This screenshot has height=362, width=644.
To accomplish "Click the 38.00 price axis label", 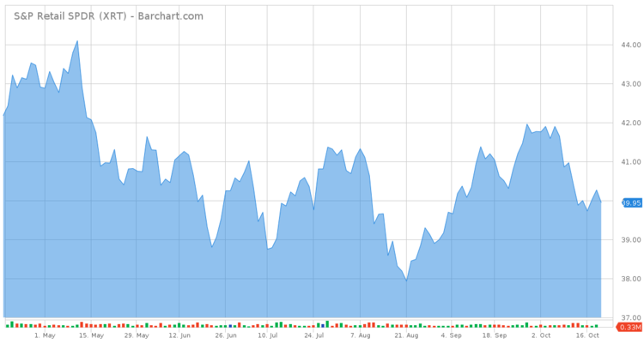I will (x=631, y=279).
